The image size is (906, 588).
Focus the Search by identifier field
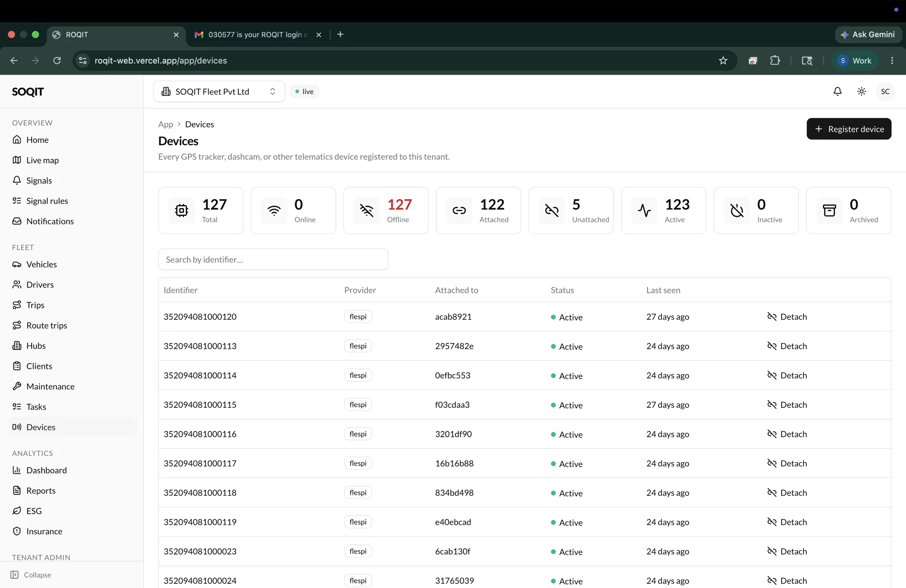pos(273,259)
